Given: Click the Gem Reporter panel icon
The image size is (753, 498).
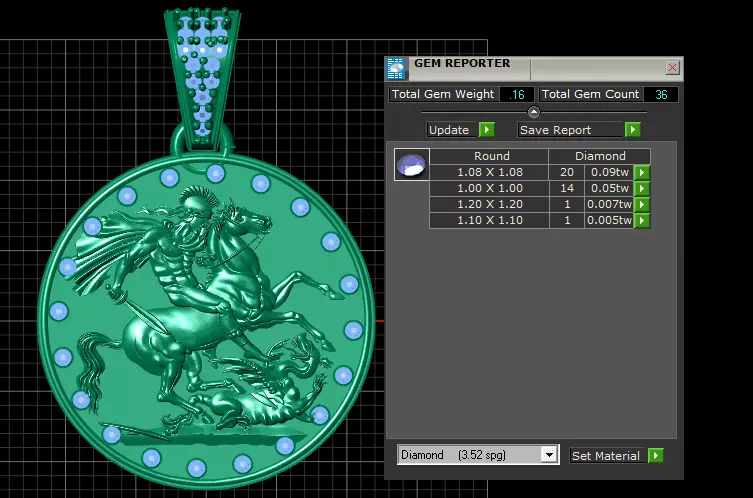Looking at the screenshot, I should point(396,69).
